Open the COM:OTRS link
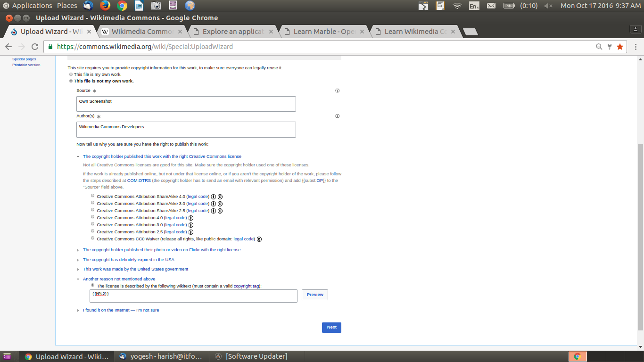This screenshot has width=644, height=362. coord(139,181)
